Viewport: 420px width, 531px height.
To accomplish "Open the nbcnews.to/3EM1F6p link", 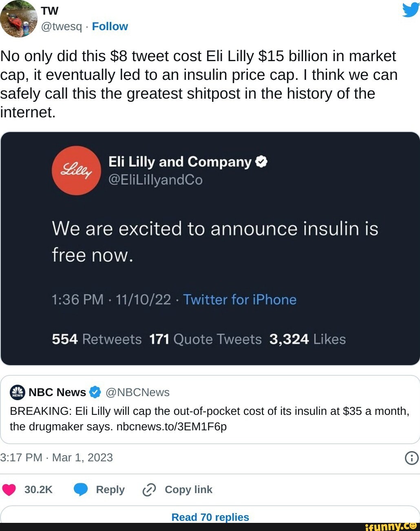I will click(172, 427).
